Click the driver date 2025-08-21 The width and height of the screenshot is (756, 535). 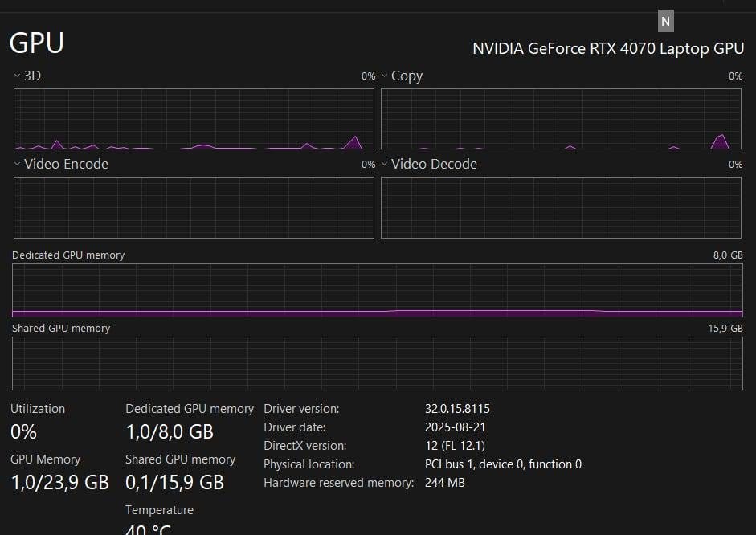455,427
